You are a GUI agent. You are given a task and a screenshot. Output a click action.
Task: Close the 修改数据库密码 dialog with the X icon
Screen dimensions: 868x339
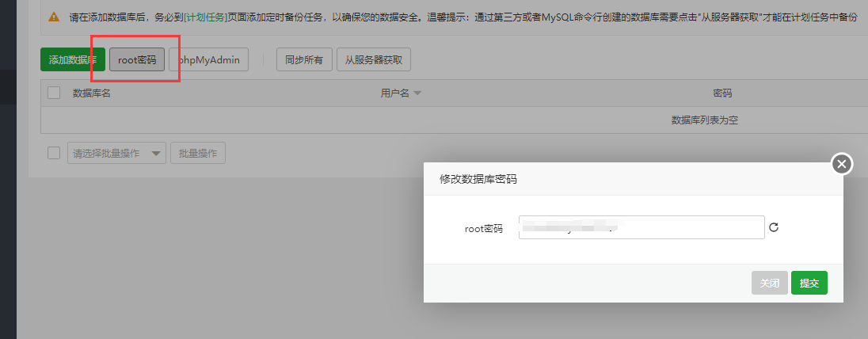click(x=841, y=164)
